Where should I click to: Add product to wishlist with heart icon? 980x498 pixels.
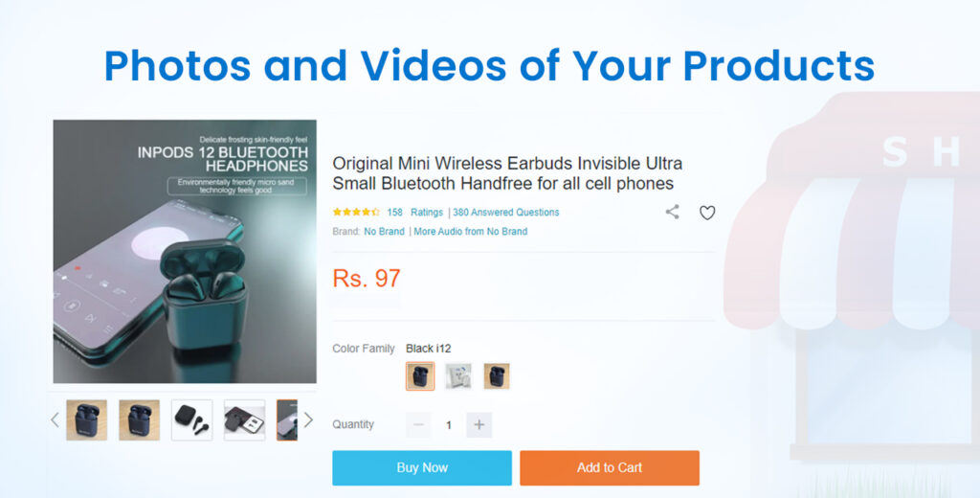pos(707,213)
